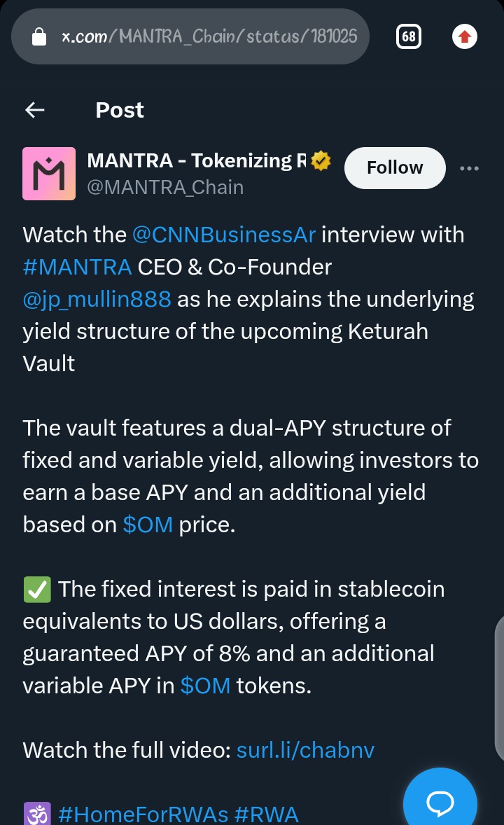Screen dimensions: 504x825
Task: Tap the #HomeForRWAs hashtag
Action: [143, 814]
